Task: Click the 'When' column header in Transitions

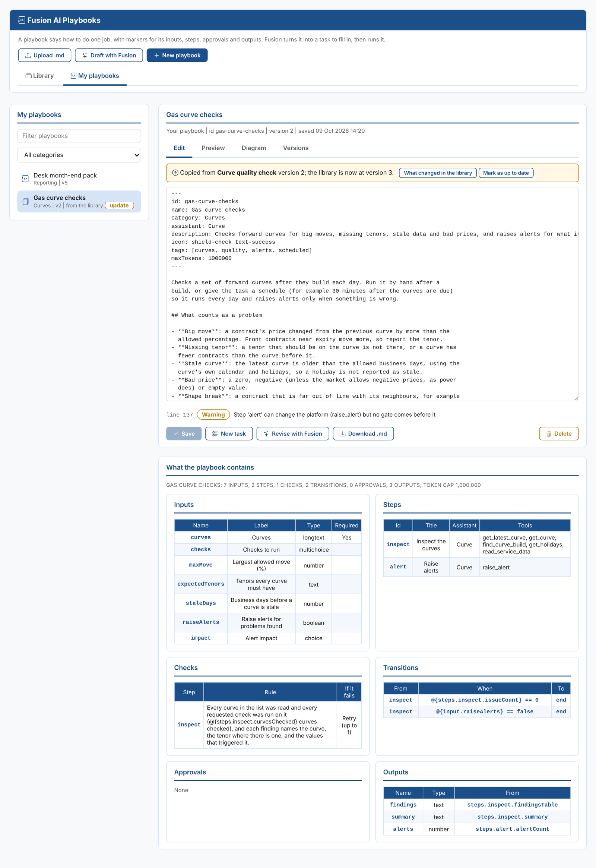Action: click(x=484, y=688)
